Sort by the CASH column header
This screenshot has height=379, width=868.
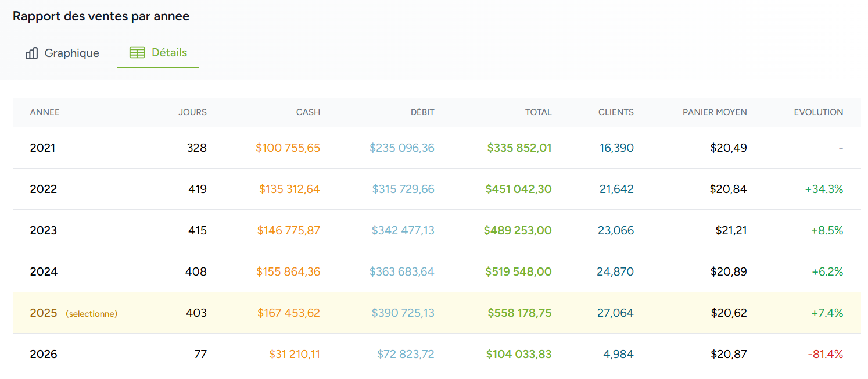(308, 112)
